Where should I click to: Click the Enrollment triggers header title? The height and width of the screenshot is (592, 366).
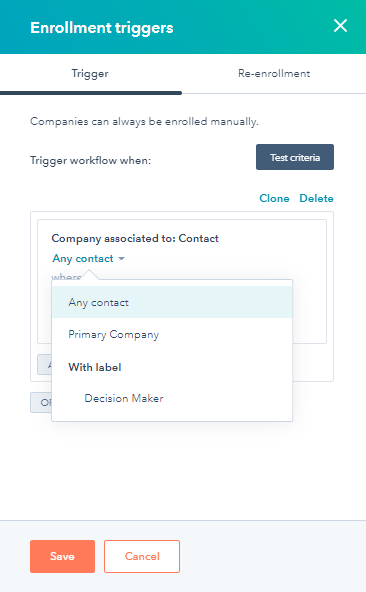point(102,28)
